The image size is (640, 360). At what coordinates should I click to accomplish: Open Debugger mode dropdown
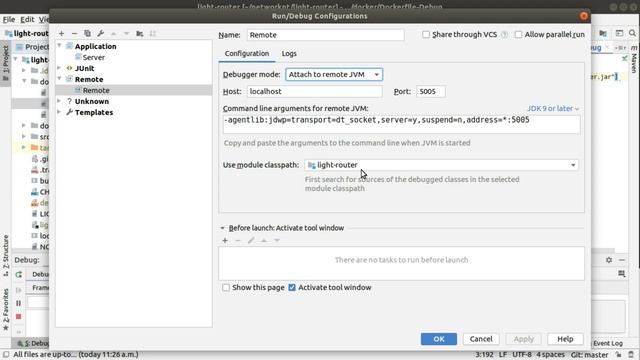click(x=334, y=74)
